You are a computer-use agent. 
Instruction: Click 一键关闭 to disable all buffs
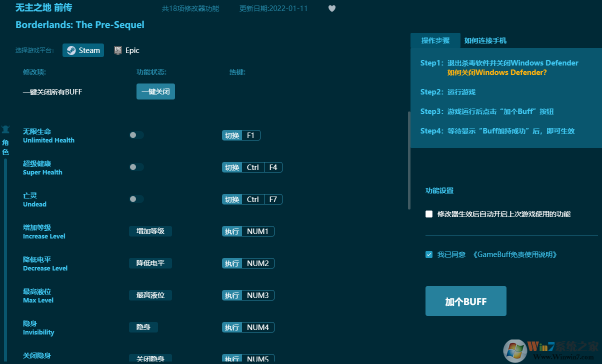point(155,91)
